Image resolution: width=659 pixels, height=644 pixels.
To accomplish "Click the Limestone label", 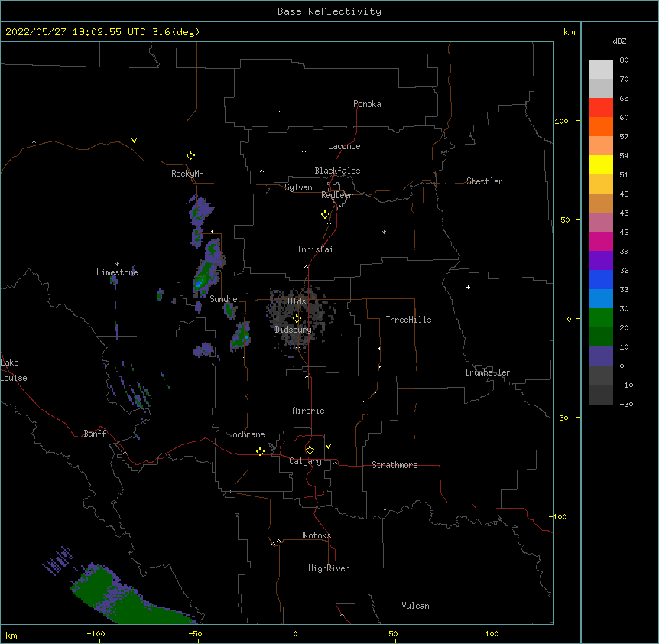I will (117, 272).
